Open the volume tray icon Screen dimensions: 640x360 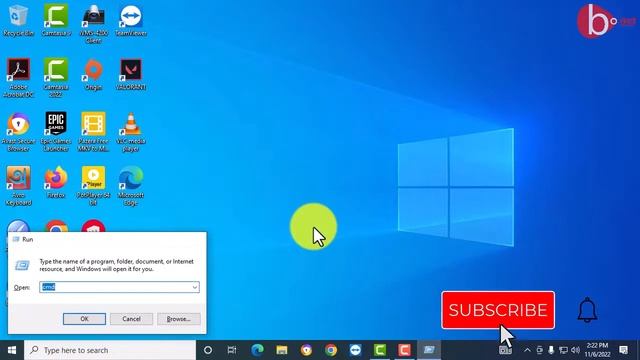pos(576,350)
